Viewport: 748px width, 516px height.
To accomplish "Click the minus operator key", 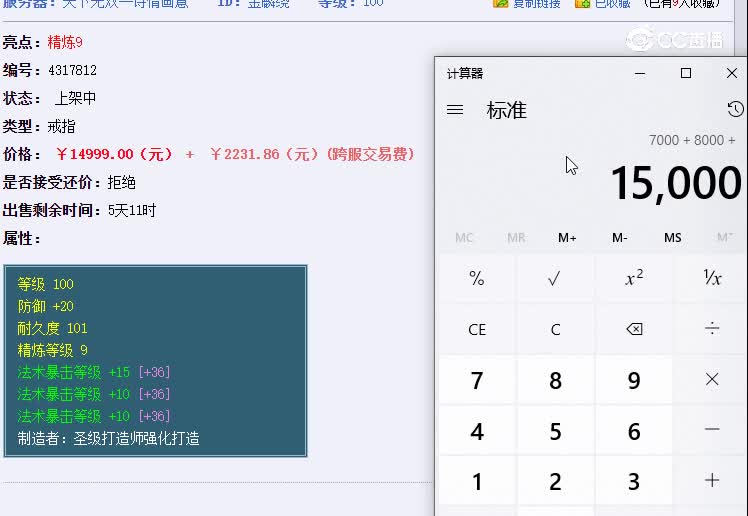I will [712, 430].
